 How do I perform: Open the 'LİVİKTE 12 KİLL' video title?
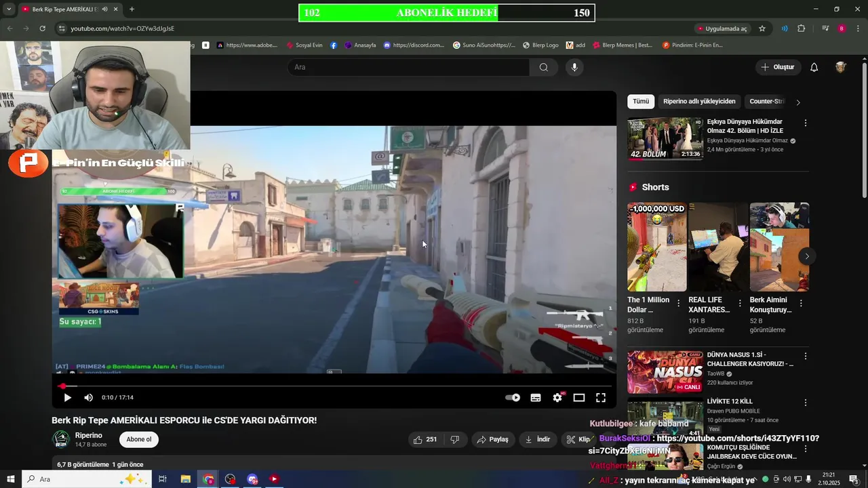pyautogui.click(x=730, y=401)
